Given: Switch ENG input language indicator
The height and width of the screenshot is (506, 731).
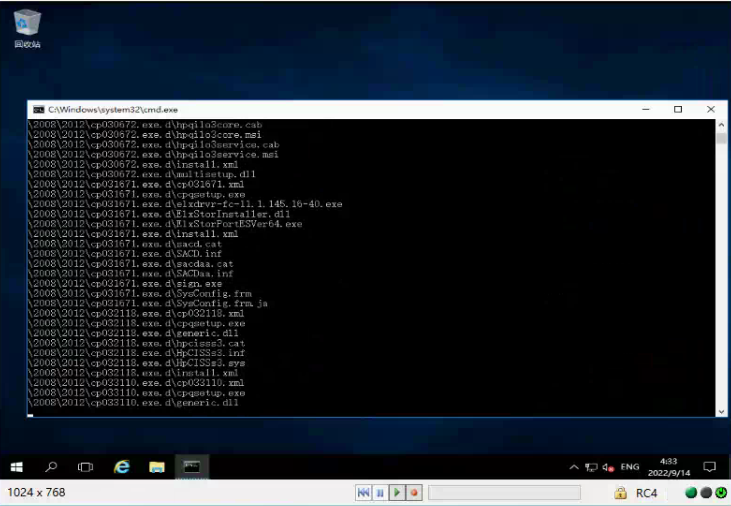Looking at the screenshot, I should pyautogui.click(x=630, y=467).
